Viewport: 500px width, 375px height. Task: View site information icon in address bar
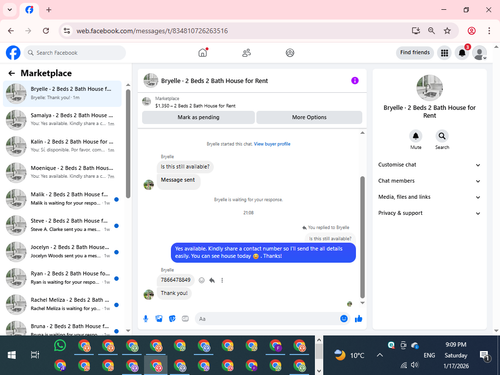pos(67,31)
